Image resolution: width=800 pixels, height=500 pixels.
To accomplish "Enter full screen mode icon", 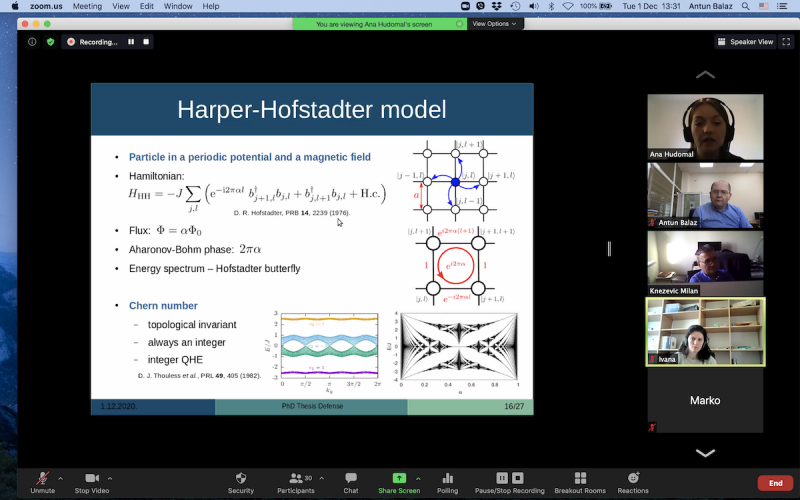I will (786, 42).
